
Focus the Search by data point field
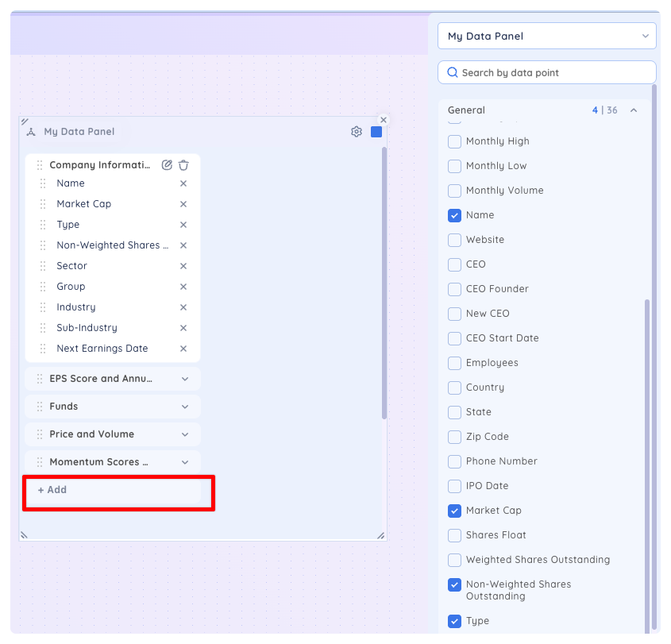[x=547, y=72]
